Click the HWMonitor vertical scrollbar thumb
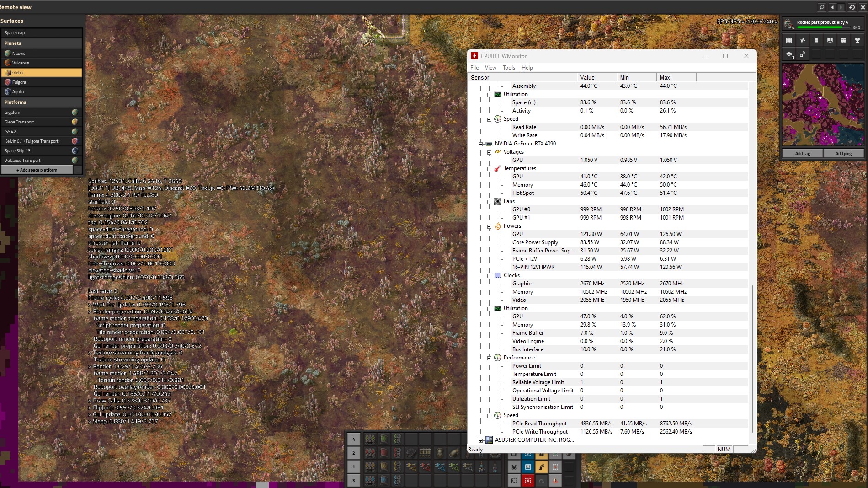The height and width of the screenshot is (488, 868). [x=752, y=358]
